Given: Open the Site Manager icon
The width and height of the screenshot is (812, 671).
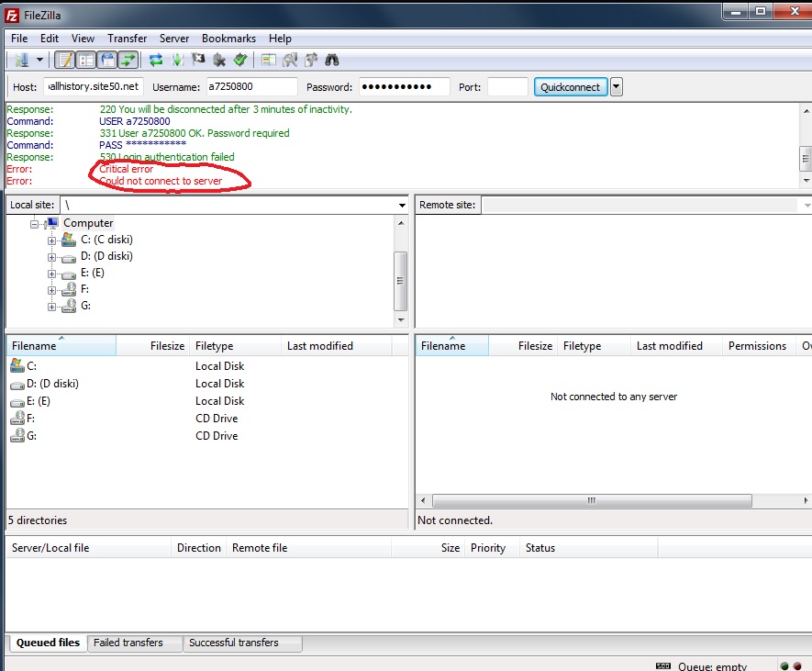Looking at the screenshot, I should 21,61.
